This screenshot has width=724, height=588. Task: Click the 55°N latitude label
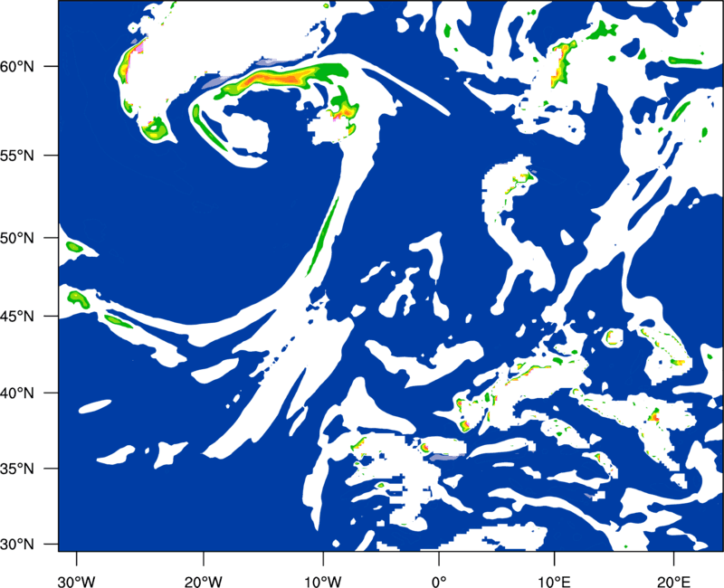[17, 156]
